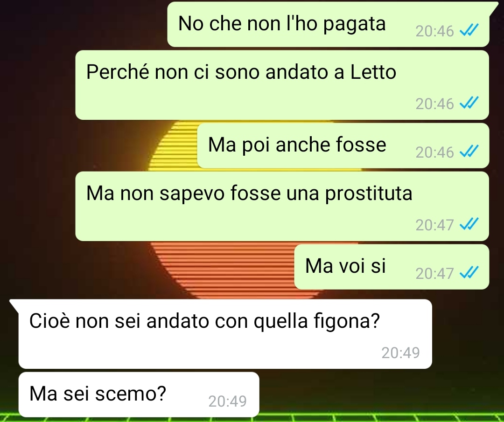The height and width of the screenshot is (422, 504).
Task: Click read-receipt ticks on 'Ma voi si'
Action: pos(469,272)
